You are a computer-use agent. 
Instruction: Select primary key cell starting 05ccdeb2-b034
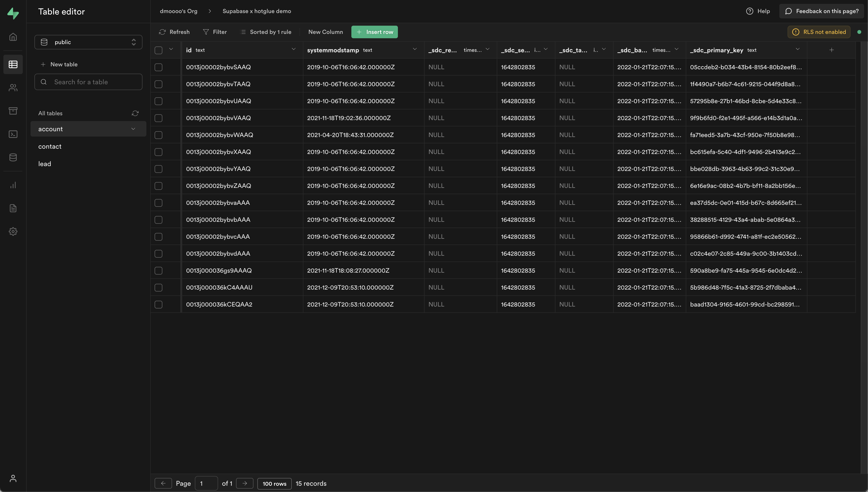tap(746, 67)
